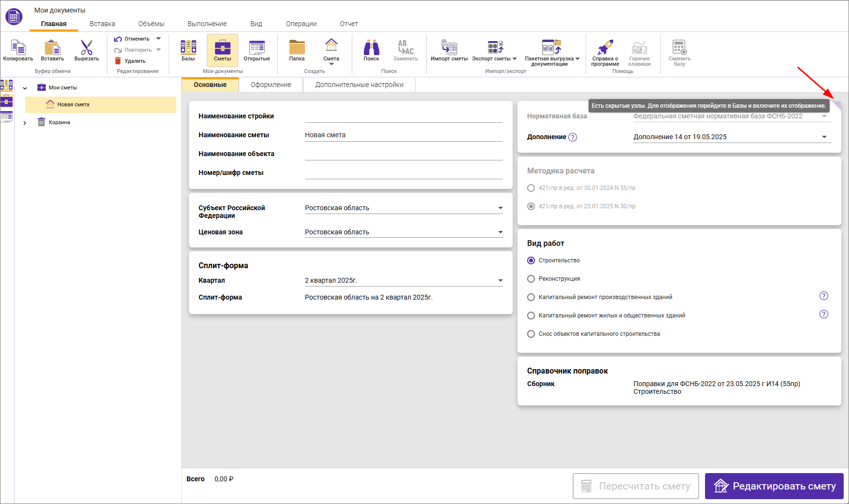
Task: Click the Удалить button
Action: tap(130, 61)
